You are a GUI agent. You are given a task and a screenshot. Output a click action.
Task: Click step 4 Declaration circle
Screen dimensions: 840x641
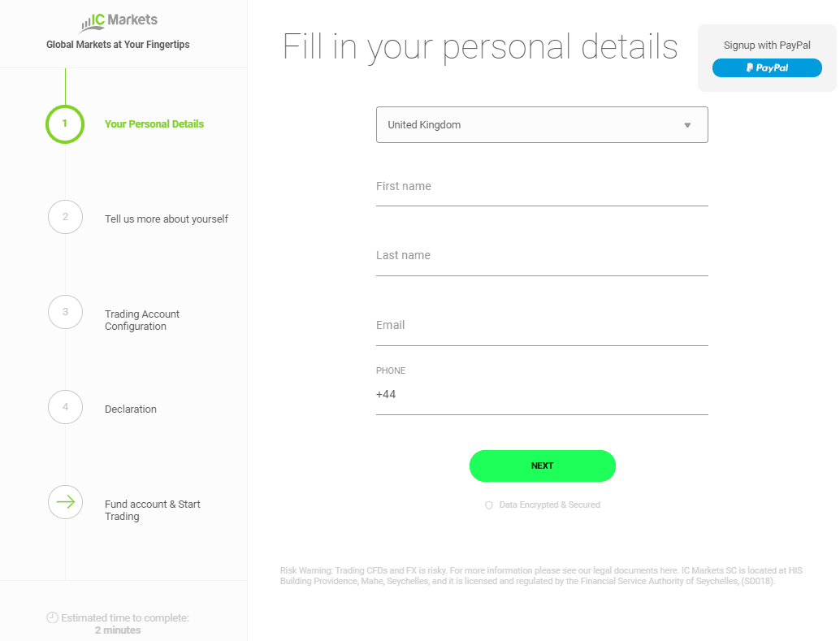tap(65, 407)
